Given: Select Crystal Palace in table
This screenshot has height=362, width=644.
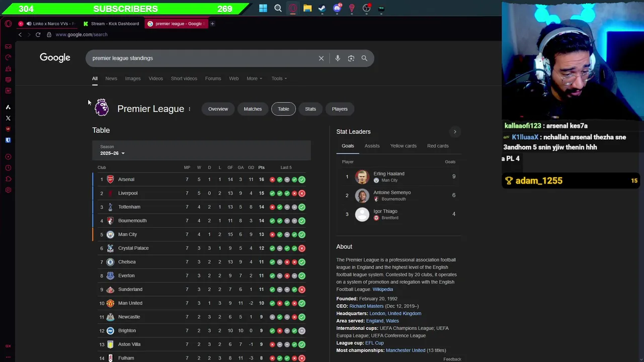Looking at the screenshot, I should [201, 248].
